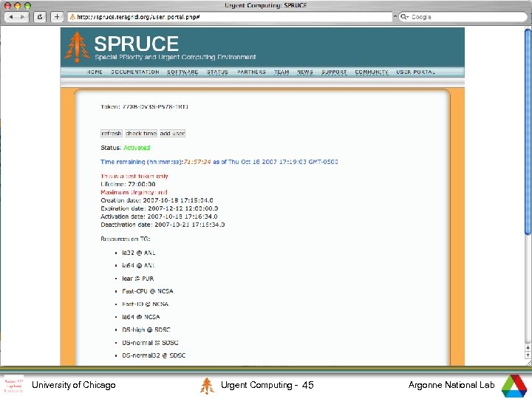Open the USER PORTAL nav item

click(415, 72)
